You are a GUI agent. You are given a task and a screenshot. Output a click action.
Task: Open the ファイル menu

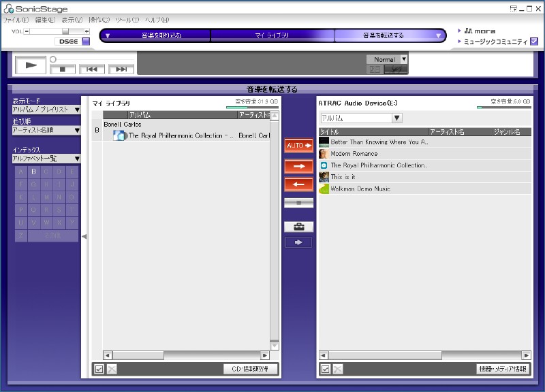(16, 20)
